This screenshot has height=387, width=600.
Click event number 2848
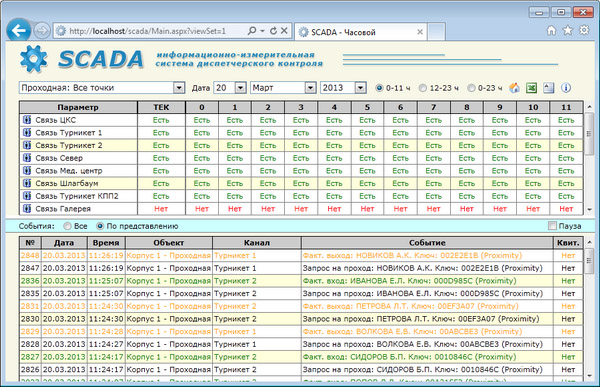click(30, 255)
